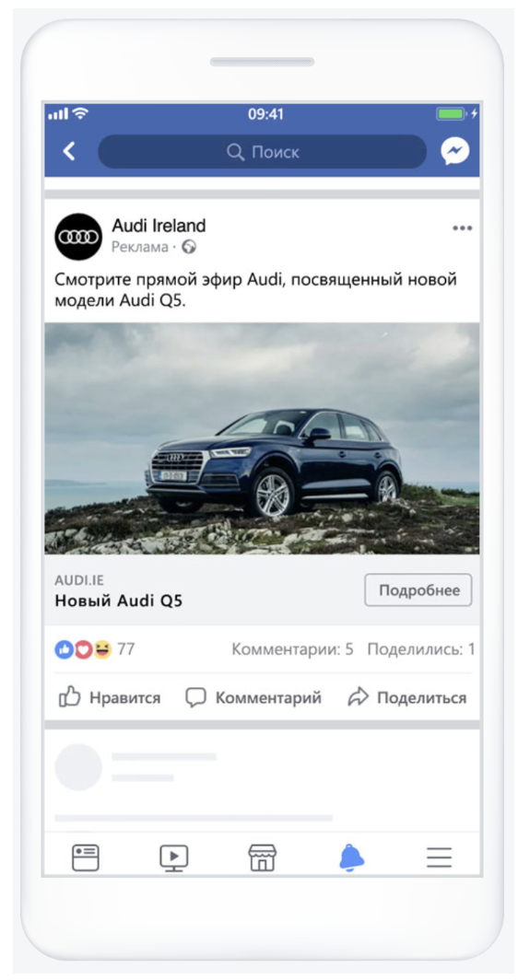The width and height of the screenshot is (518, 980).
Task: Open the Marketplace tab
Action: click(262, 857)
